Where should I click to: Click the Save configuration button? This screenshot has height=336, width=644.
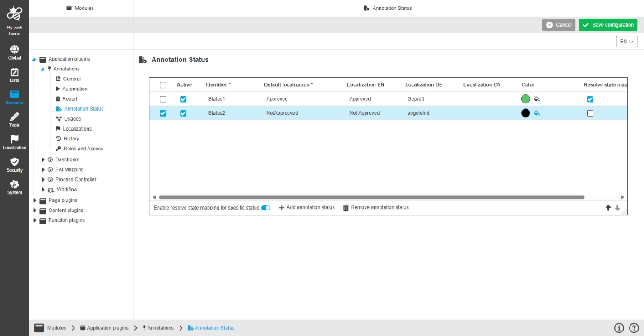pyautogui.click(x=608, y=25)
